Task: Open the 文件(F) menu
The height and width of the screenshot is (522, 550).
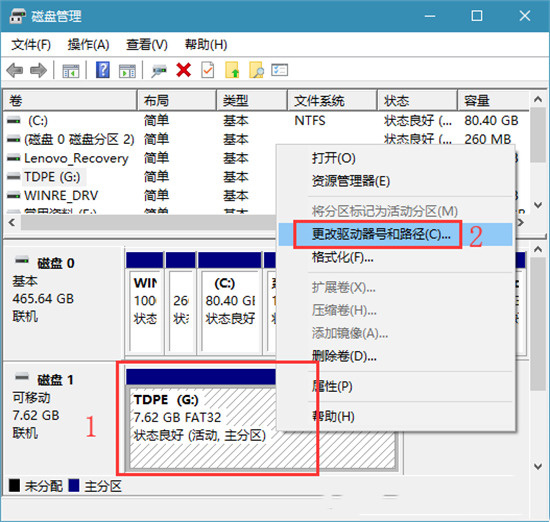Action: click(x=31, y=45)
